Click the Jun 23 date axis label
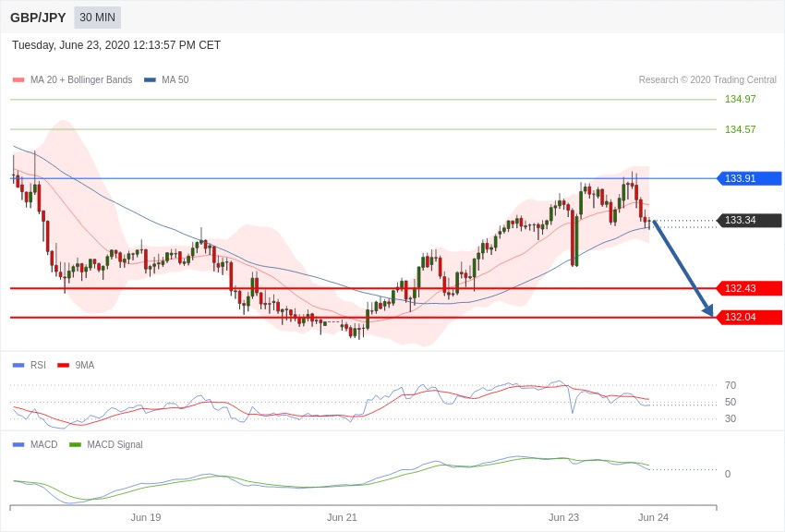 (563, 517)
